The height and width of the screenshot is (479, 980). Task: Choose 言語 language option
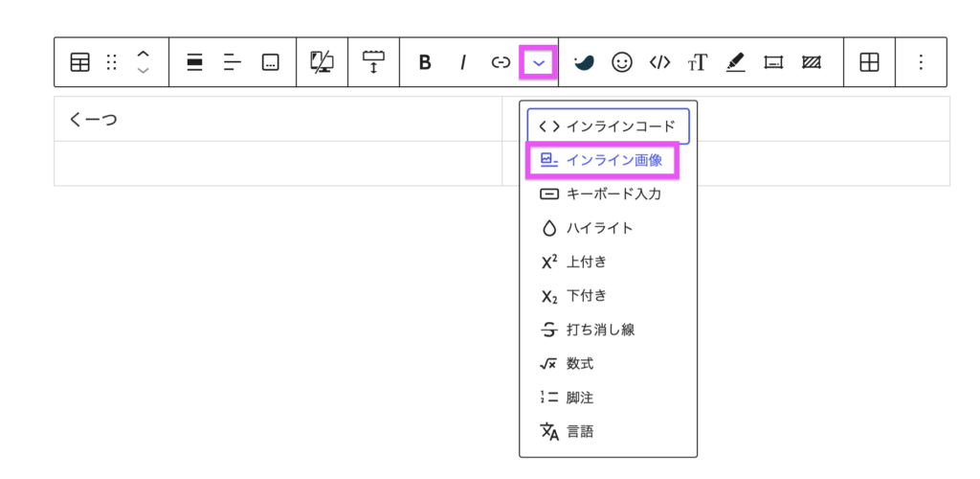(x=608, y=431)
